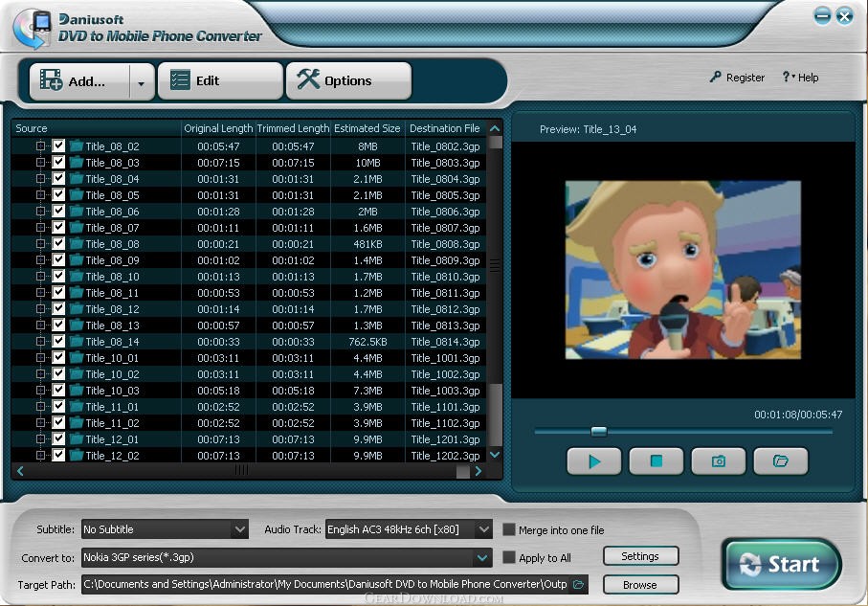
Task: Open the snapshot folder
Action: tap(781, 461)
